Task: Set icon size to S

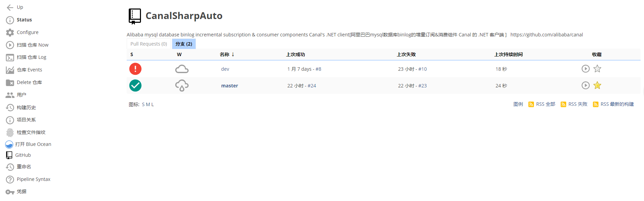Action: 143,104
